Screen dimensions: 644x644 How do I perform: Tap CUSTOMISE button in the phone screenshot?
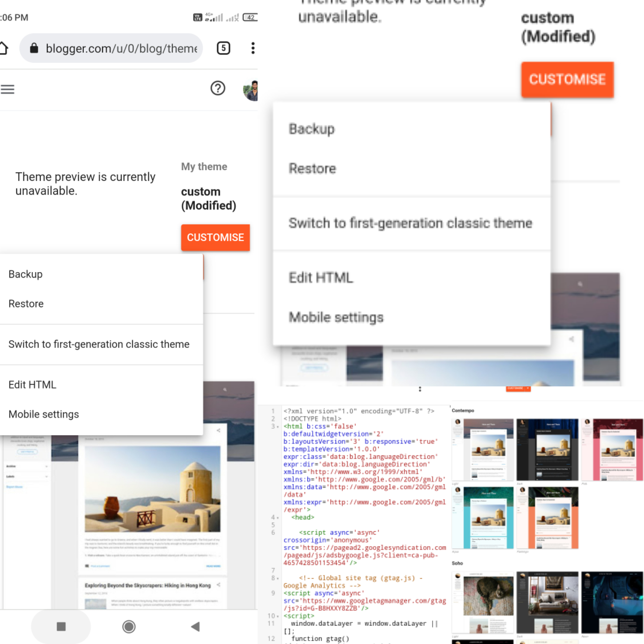(x=215, y=237)
